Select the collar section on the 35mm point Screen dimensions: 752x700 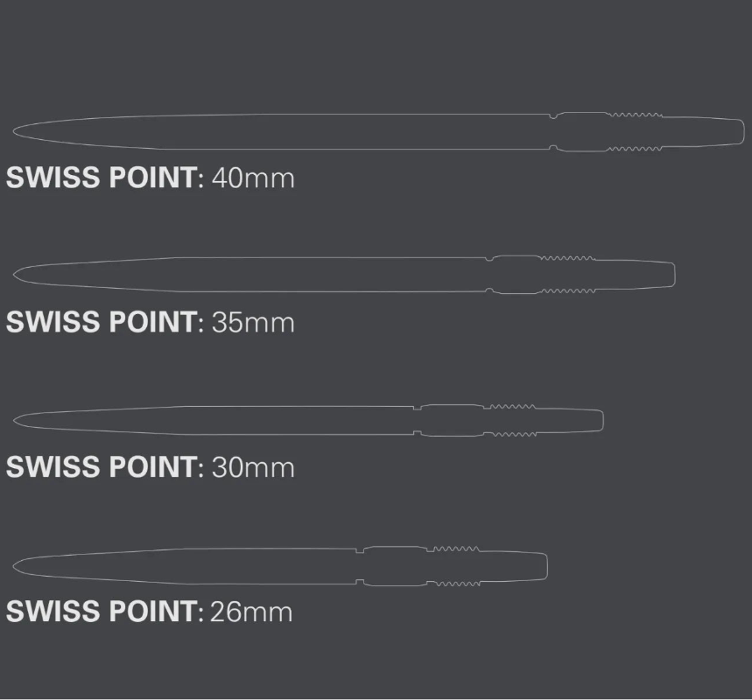pyautogui.click(x=515, y=275)
